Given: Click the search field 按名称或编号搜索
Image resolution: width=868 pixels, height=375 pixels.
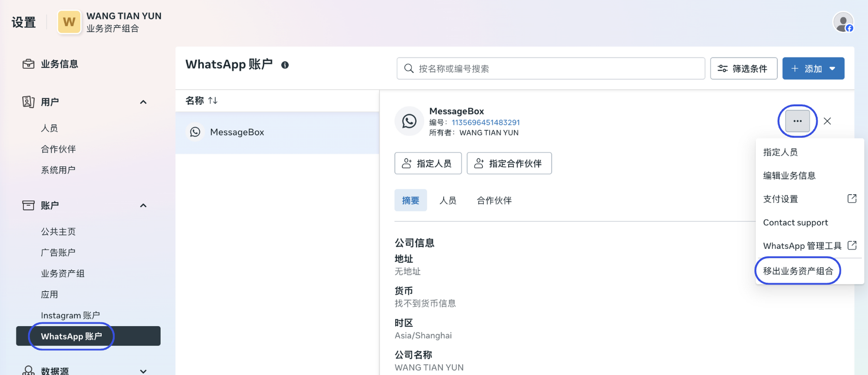Looking at the screenshot, I should [x=551, y=69].
